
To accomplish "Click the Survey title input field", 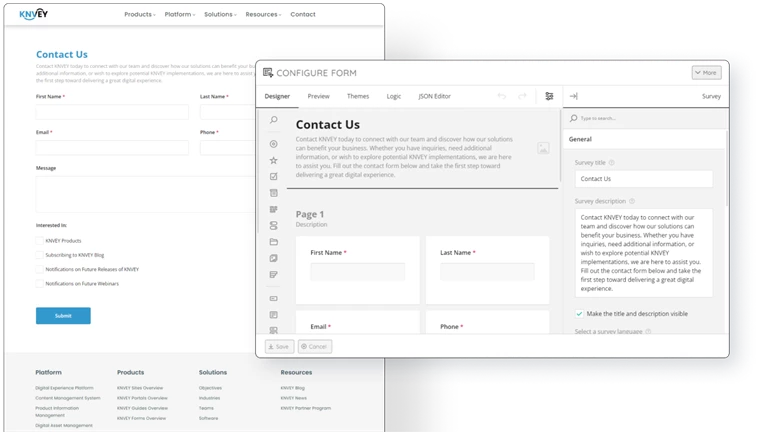I will pos(643,179).
